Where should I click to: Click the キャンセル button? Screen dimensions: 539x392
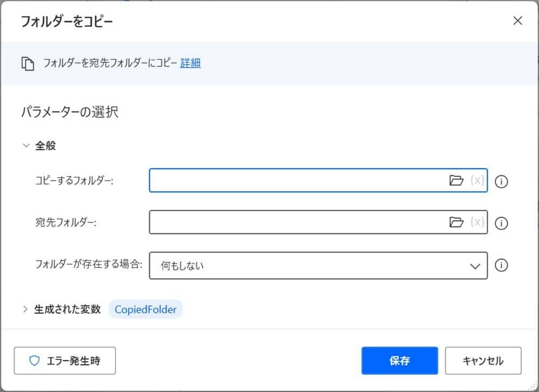coord(483,360)
